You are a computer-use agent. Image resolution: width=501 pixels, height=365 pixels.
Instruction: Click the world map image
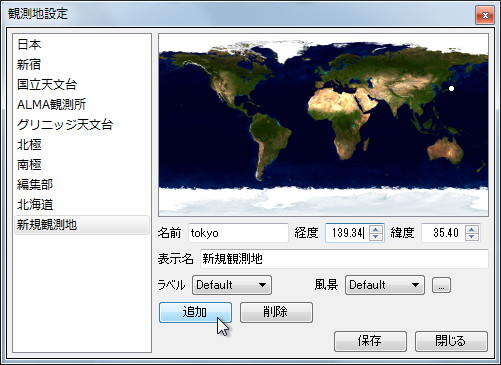[x=323, y=125]
